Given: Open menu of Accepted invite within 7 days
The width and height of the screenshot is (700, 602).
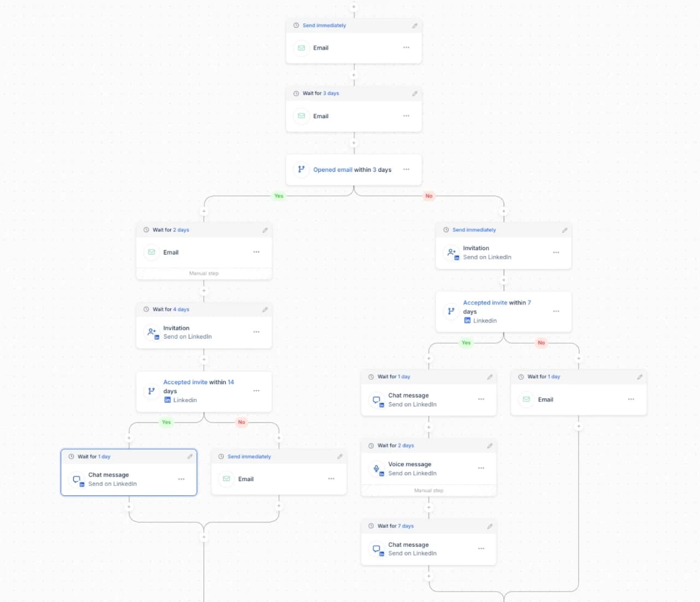Looking at the screenshot, I should [x=556, y=311].
